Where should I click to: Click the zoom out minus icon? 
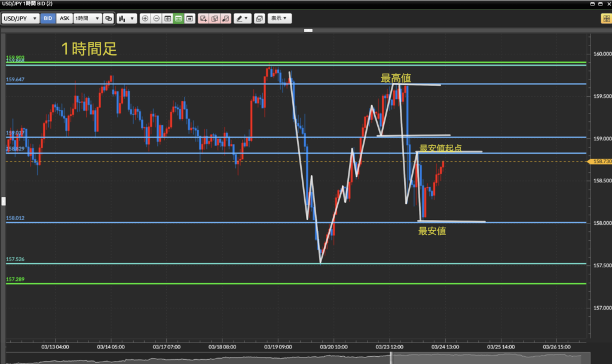pyautogui.click(x=156, y=19)
